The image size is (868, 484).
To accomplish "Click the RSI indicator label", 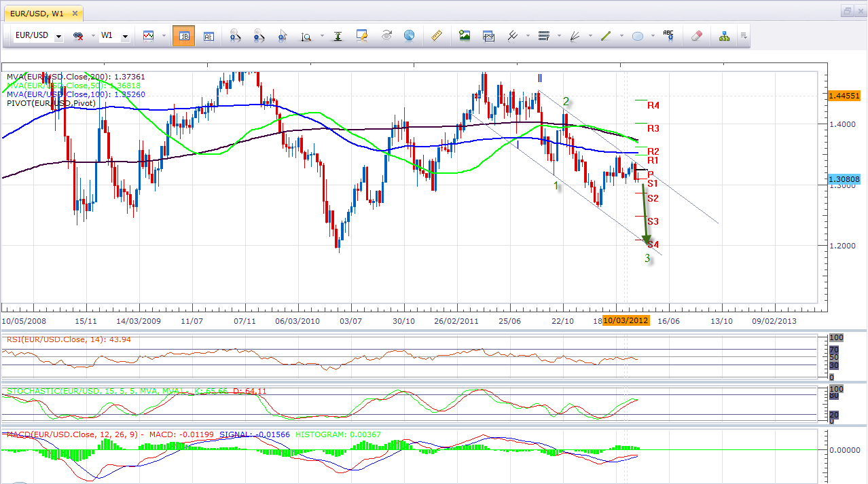I will click(68, 339).
